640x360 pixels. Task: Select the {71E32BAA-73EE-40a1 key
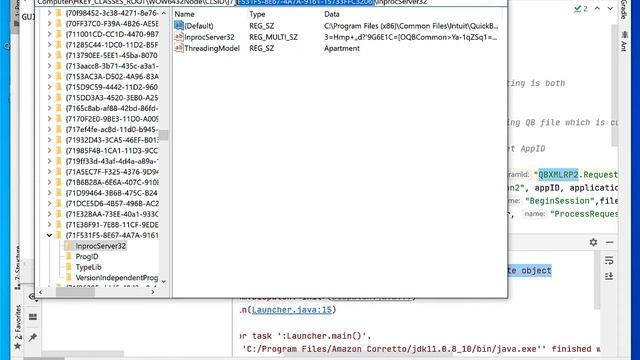pyautogui.click(x=112, y=214)
